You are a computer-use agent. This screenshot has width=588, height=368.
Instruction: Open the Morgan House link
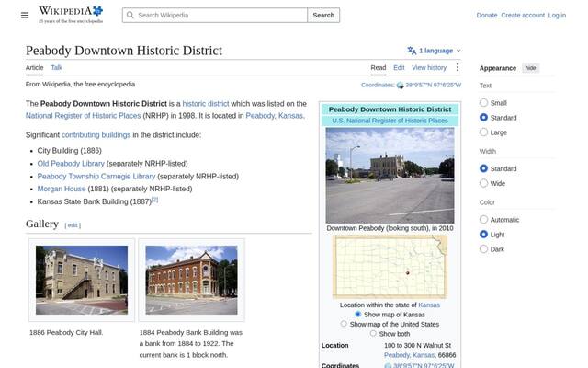62,189
